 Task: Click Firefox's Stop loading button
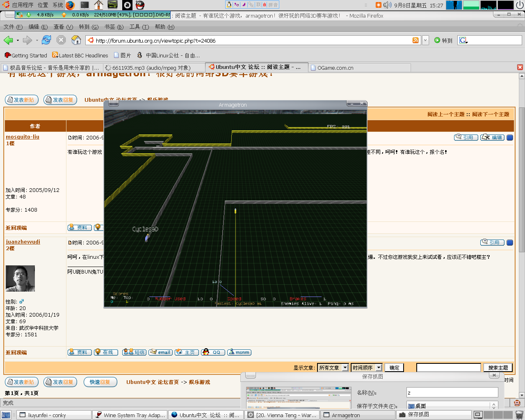point(61,40)
